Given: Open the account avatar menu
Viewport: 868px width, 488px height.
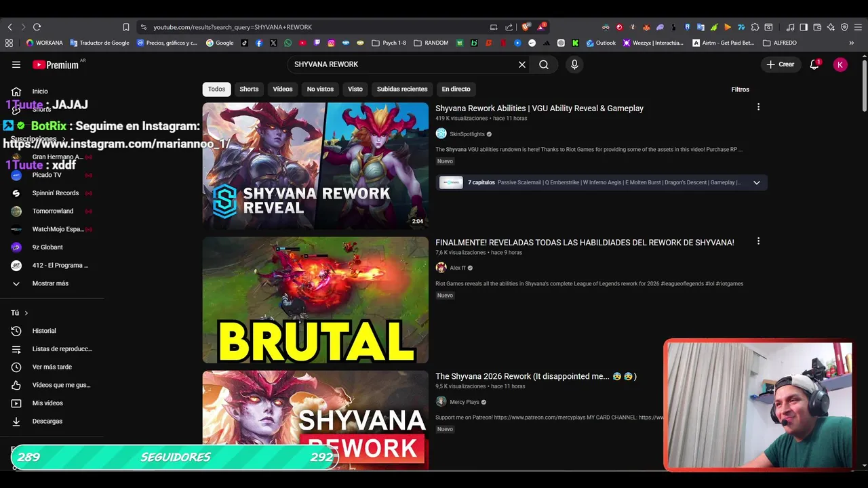Looking at the screenshot, I should [x=840, y=64].
